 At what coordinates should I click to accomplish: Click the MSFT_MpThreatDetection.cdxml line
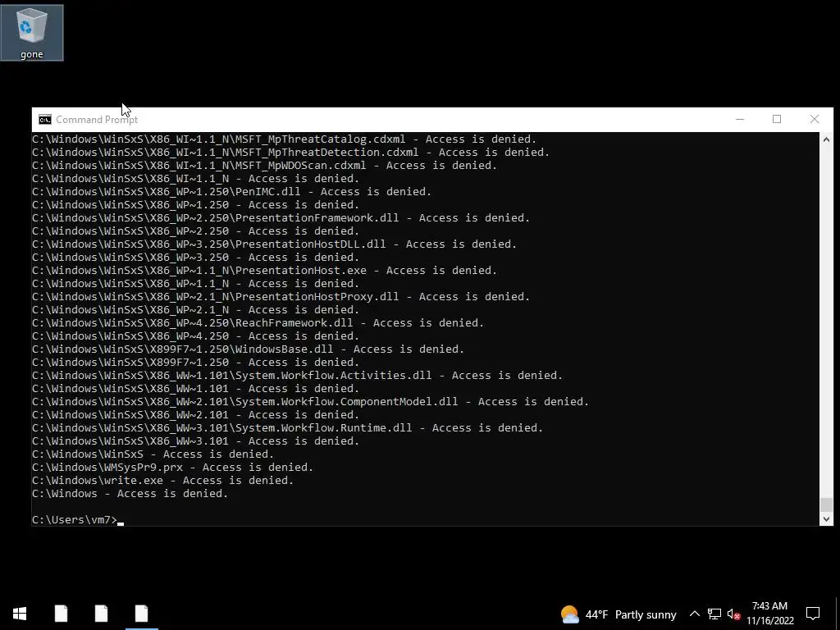[x=291, y=153]
